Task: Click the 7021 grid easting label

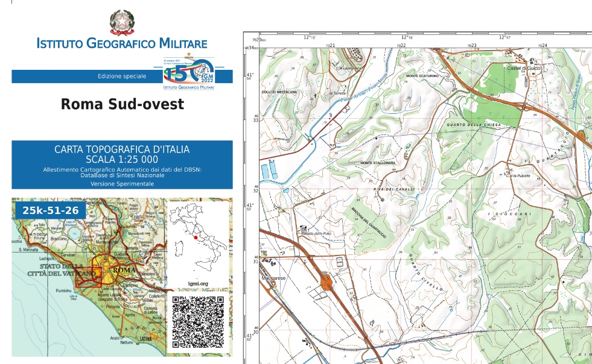Action: tap(330, 46)
